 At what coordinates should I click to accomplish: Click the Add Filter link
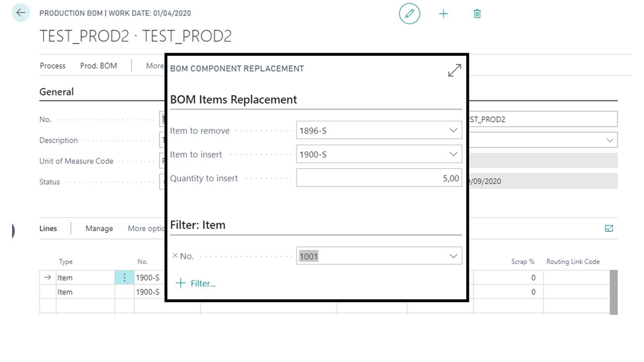tap(196, 284)
